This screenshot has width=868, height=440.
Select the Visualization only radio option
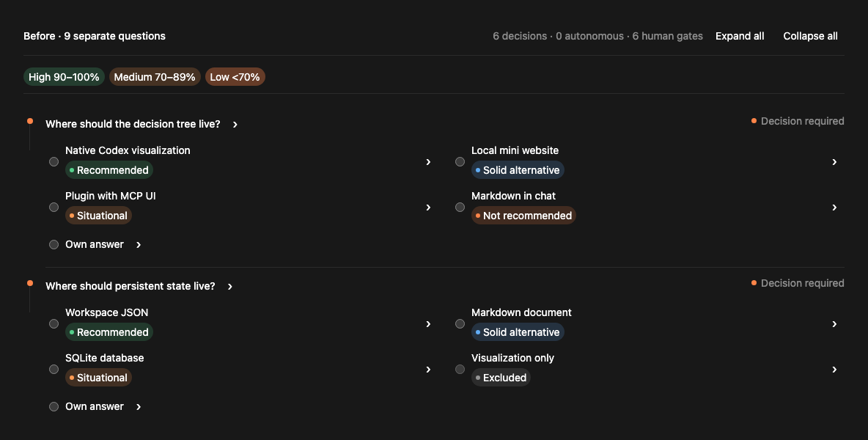[x=460, y=369]
